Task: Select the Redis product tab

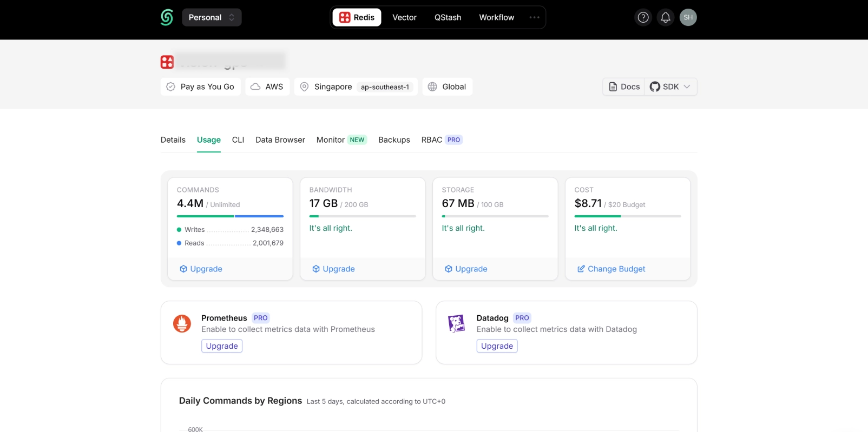Action: click(357, 17)
